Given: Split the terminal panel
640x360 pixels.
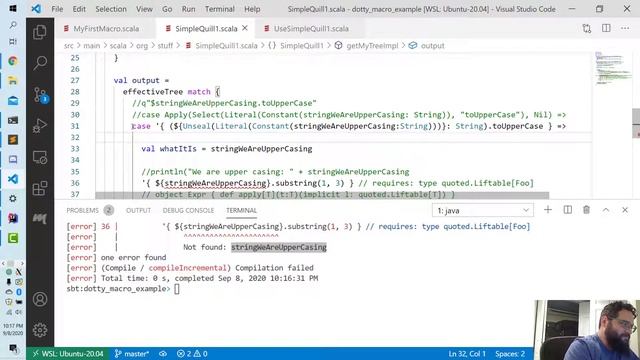Looking at the screenshot, I should coord(567,210).
